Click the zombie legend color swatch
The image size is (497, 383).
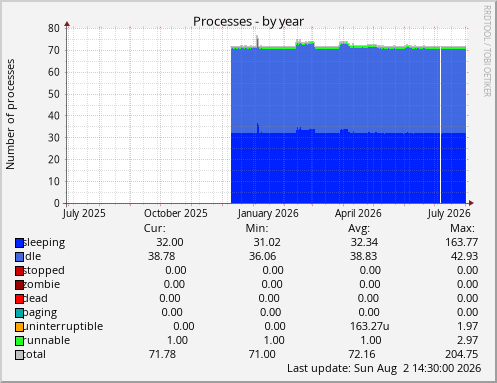[x=19, y=285]
